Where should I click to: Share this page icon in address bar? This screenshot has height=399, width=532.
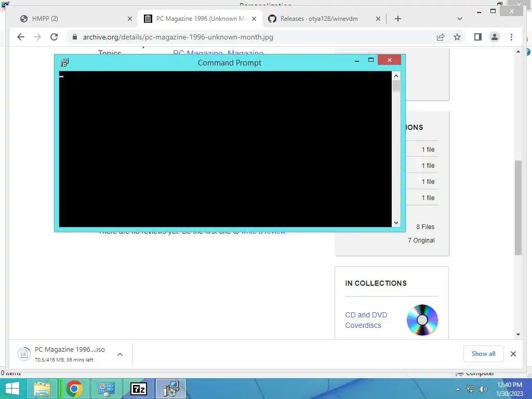point(441,37)
